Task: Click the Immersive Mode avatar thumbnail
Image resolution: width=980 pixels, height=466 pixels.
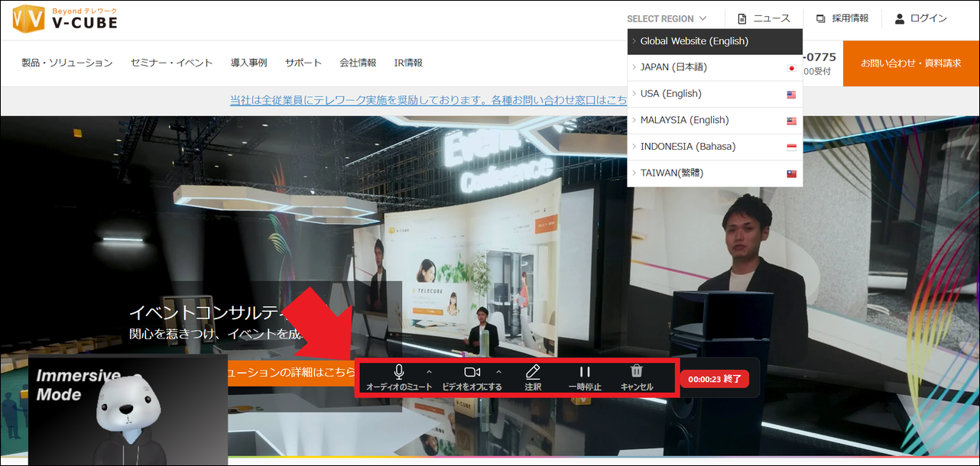Action: 128,409
